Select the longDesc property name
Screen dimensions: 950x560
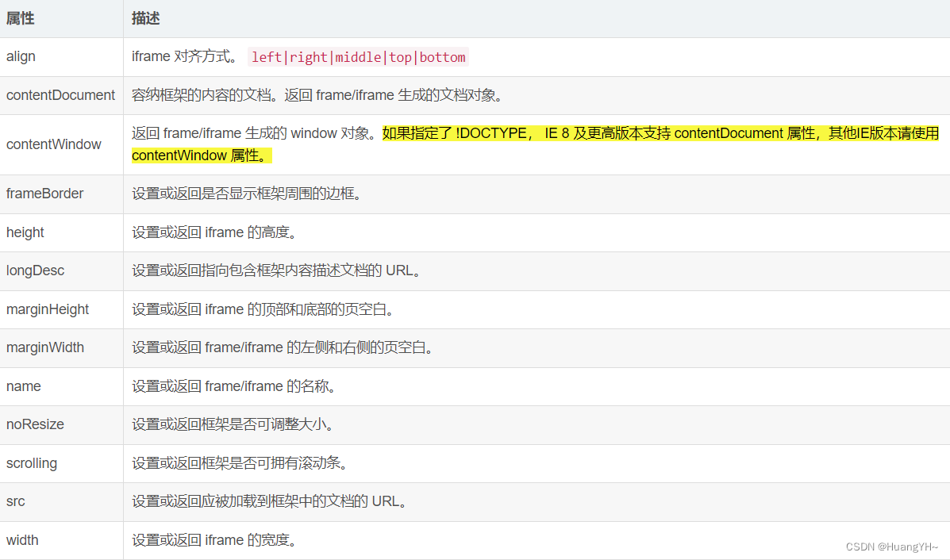(35, 270)
